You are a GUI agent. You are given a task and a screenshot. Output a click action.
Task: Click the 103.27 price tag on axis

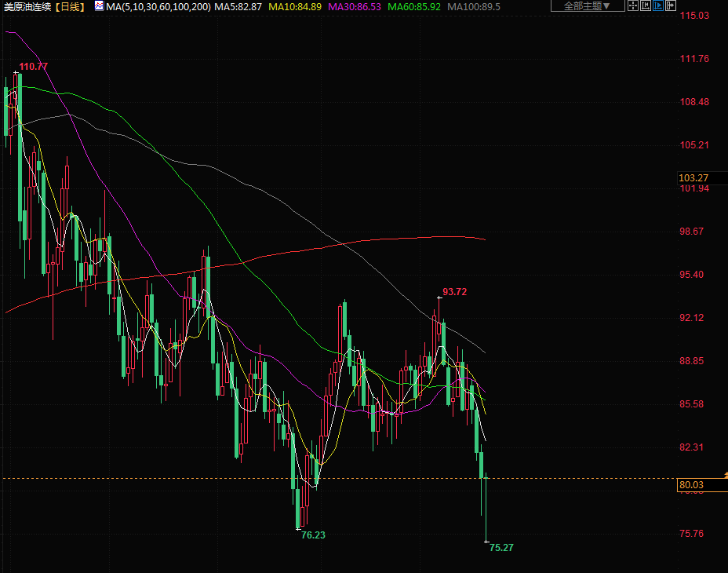[693, 178]
